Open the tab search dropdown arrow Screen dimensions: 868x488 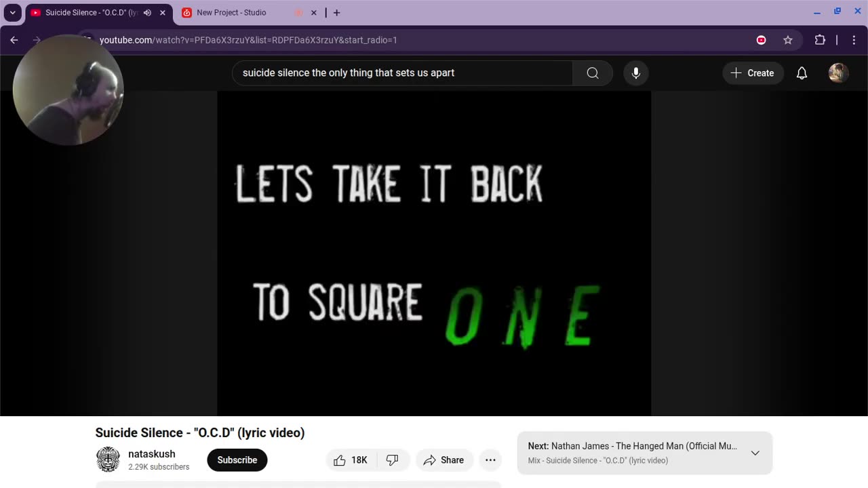(12, 12)
